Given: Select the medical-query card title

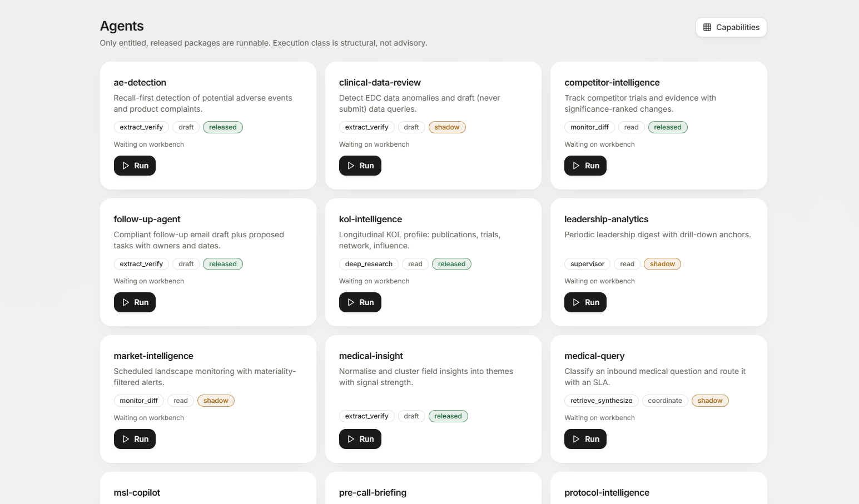Looking at the screenshot, I should [x=594, y=356].
